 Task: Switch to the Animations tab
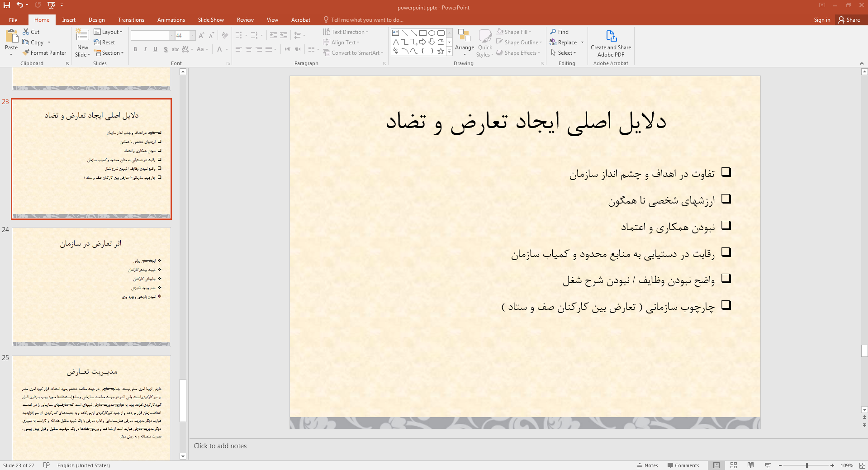(x=171, y=20)
